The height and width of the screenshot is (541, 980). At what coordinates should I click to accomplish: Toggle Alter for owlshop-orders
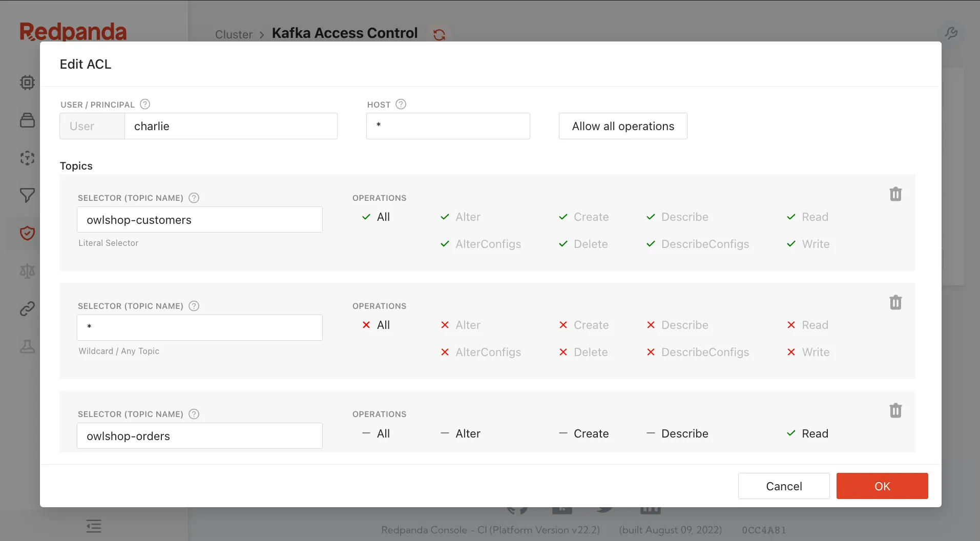click(x=461, y=433)
